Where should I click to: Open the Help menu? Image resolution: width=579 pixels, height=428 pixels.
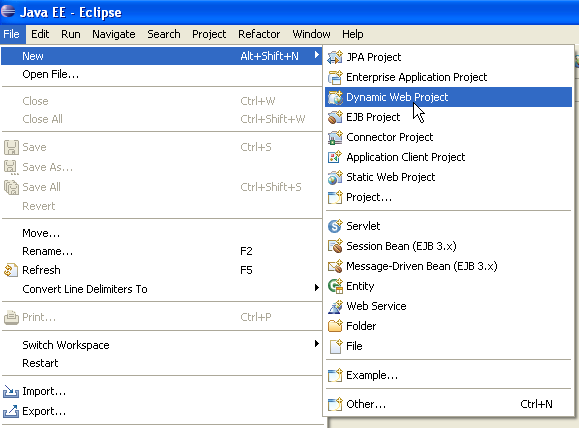pos(353,34)
